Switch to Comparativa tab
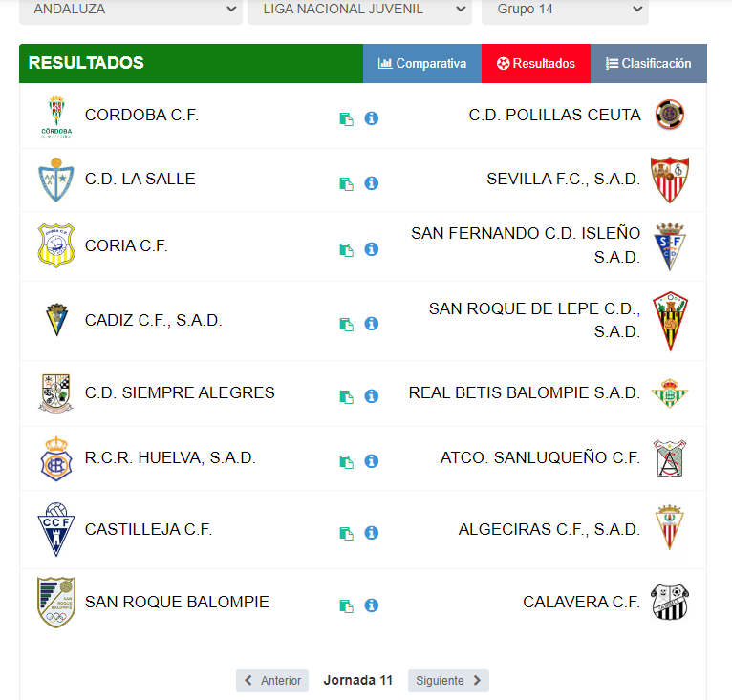732x700 pixels. [x=422, y=63]
